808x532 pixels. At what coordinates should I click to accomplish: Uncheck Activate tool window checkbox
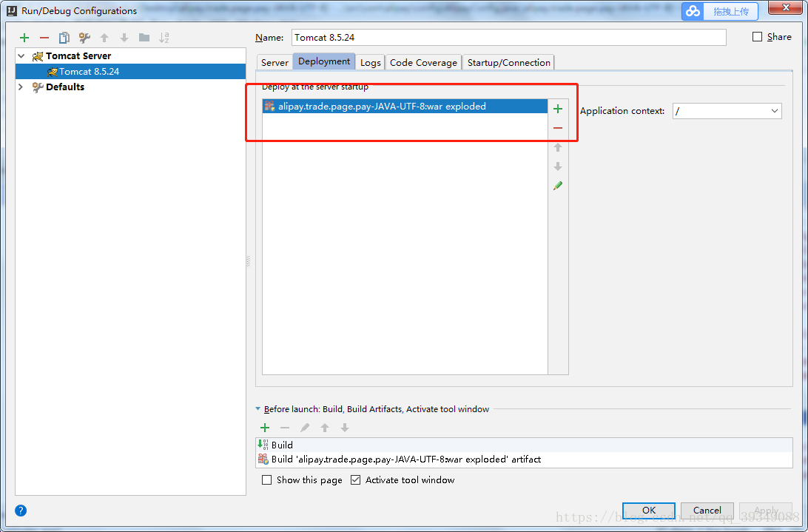(x=356, y=480)
